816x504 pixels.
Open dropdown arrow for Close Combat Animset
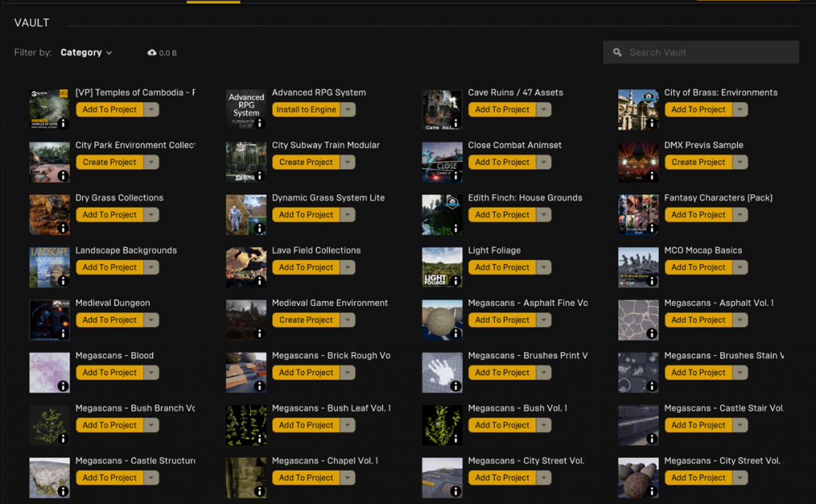click(x=543, y=162)
